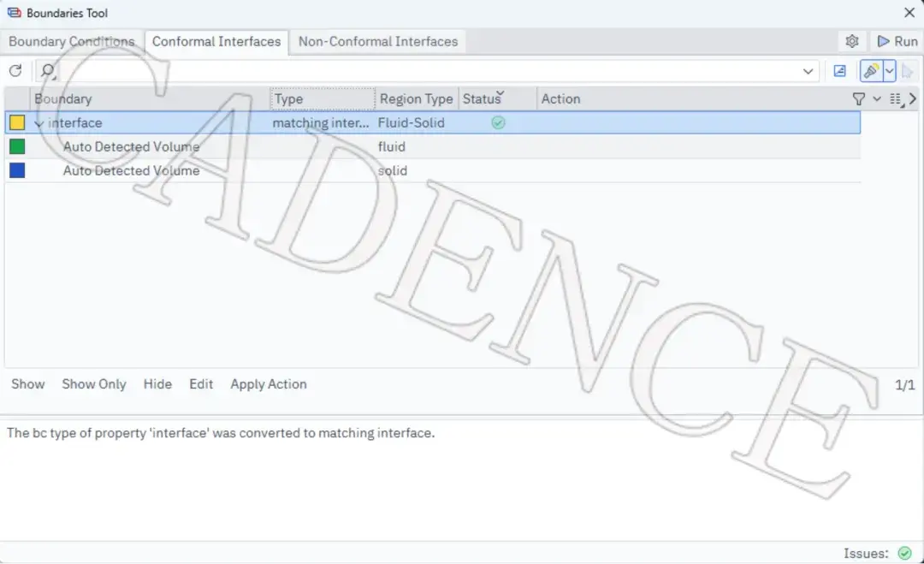Collapse the interface tree row
The width and height of the screenshot is (924, 564).
point(38,123)
